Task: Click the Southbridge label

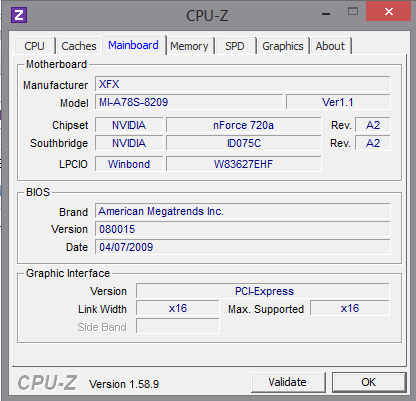Action: tap(59, 143)
